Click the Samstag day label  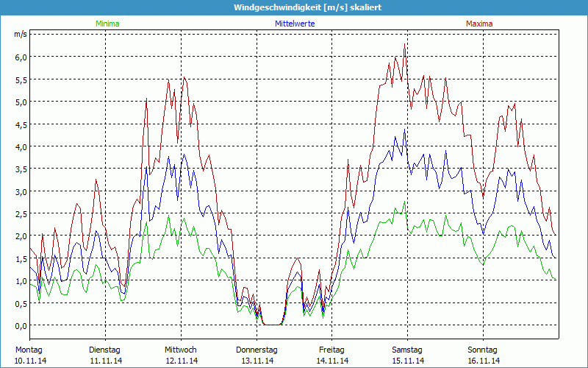[x=407, y=350]
